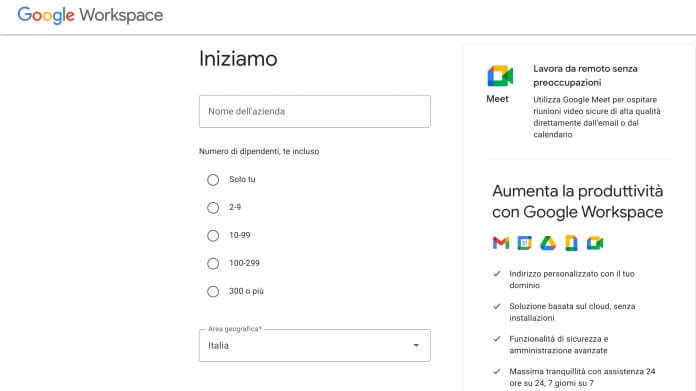
Task: Click the Google Calendar icon
Action: coord(524,243)
